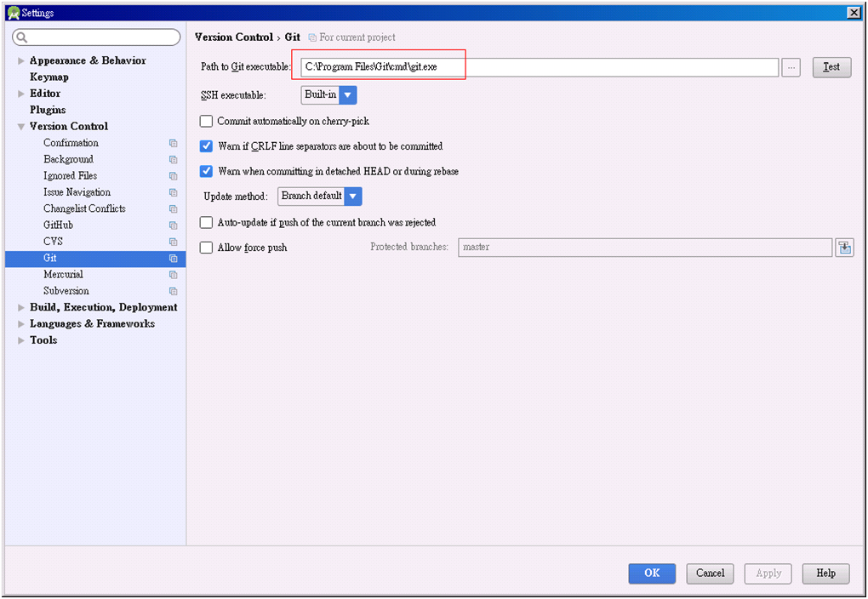868x599 pixels.
Task: Click the magnifier icon in the search box
Action: tap(22, 37)
